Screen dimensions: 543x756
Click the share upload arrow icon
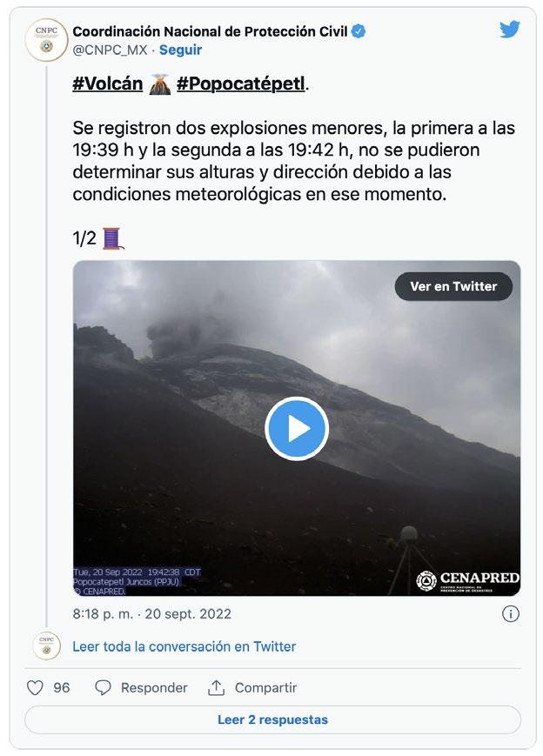tap(216, 687)
